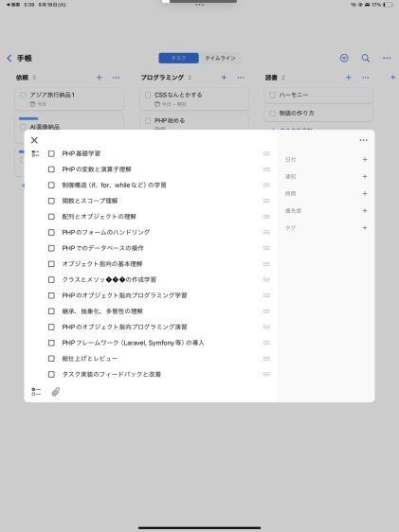The width and height of the screenshot is (399, 532).
Task: Tick the 配列とオブジェクトの理解 checkbox
Action: click(51, 217)
